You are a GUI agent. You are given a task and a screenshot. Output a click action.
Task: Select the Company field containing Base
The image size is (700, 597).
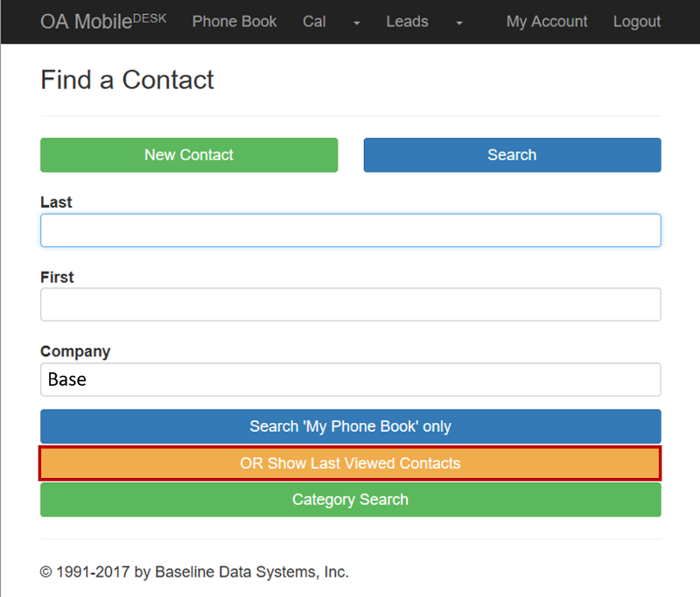coord(351,379)
